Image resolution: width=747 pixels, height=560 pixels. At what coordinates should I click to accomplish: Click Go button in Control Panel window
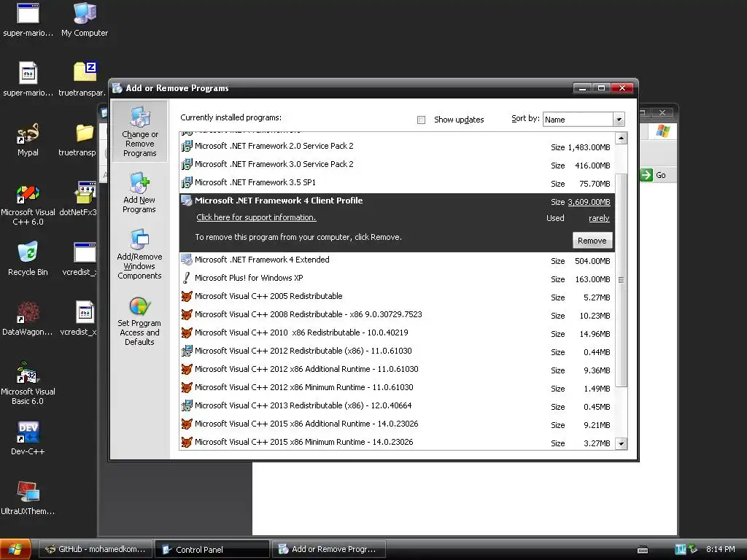[654, 175]
